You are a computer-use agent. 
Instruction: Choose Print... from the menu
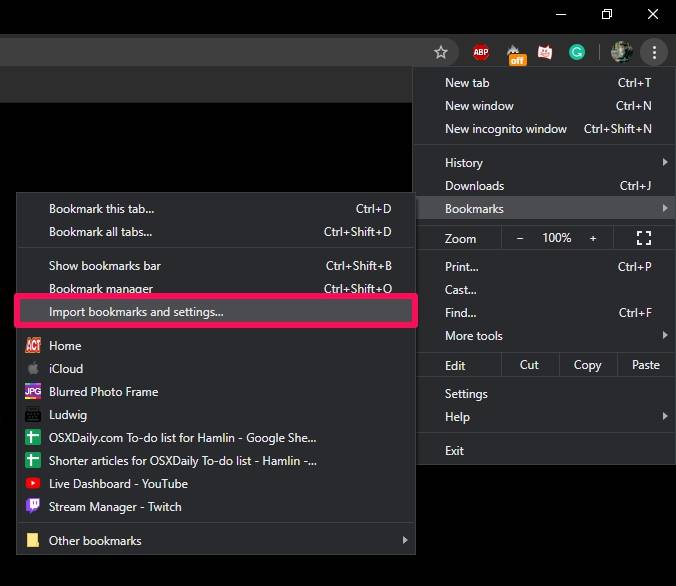point(546,266)
